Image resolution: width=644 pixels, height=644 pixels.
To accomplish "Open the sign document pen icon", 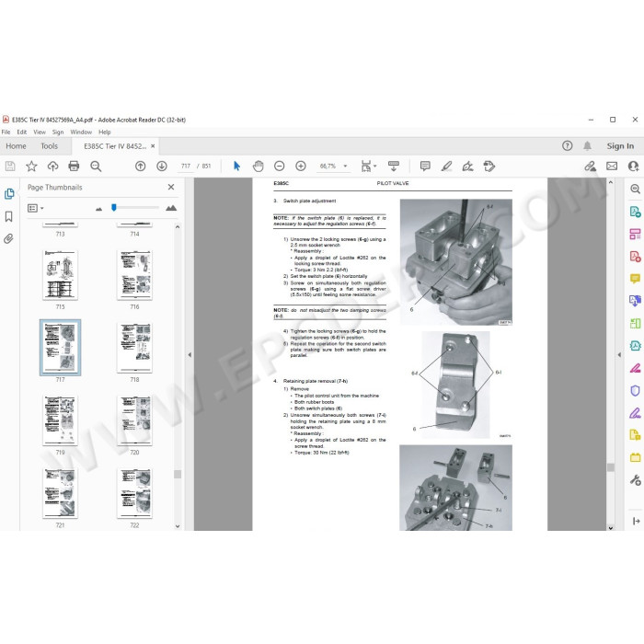I will pos(467,167).
